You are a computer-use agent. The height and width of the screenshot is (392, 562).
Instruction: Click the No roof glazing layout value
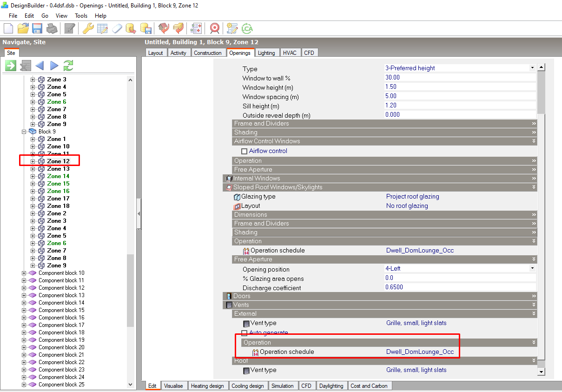click(x=407, y=206)
